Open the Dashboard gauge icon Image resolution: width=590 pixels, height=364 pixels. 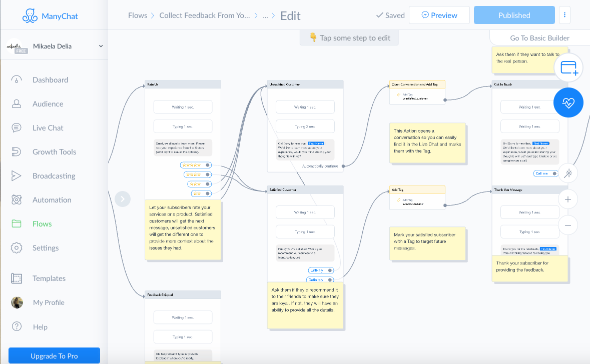coord(17,79)
